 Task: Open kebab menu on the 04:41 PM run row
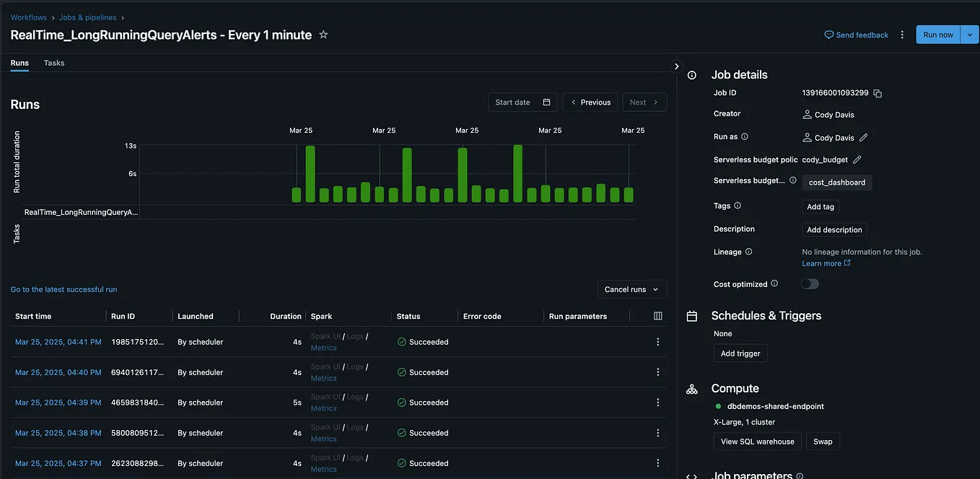(x=657, y=341)
